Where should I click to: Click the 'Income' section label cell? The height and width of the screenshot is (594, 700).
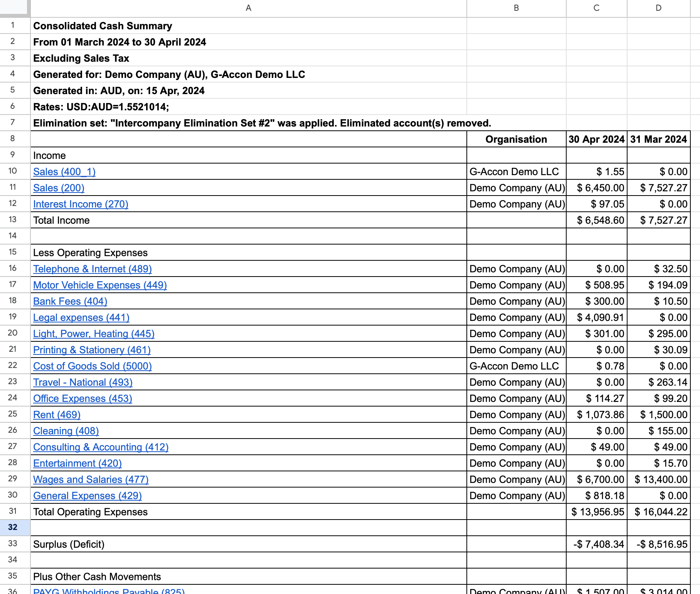point(249,155)
